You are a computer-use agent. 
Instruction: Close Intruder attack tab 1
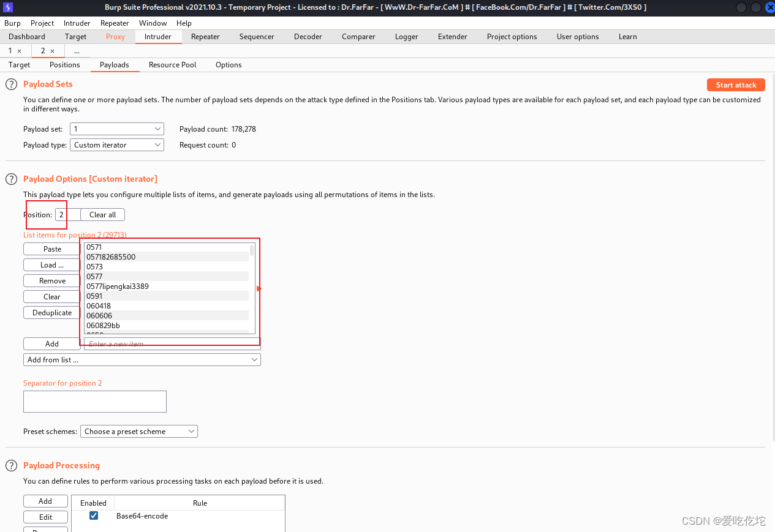point(19,51)
